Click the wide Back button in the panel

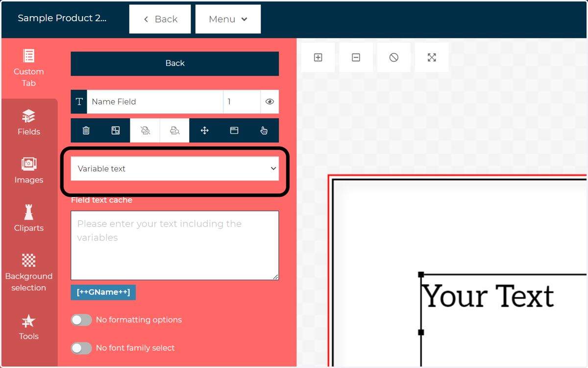[x=175, y=63]
